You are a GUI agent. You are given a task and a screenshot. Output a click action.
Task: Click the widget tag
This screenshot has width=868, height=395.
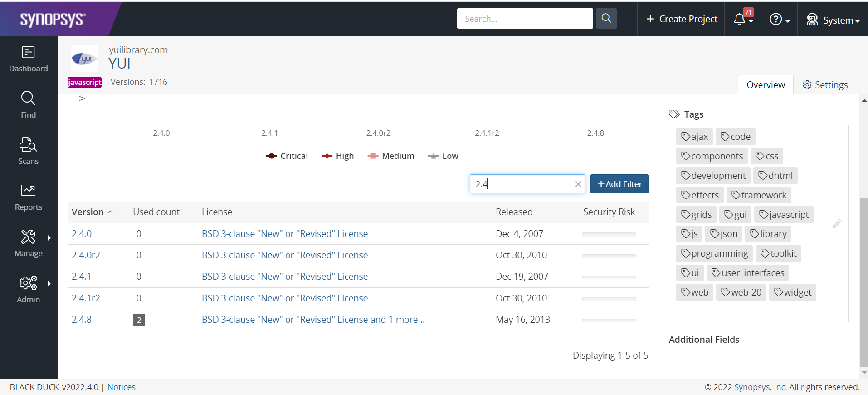click(793, 293)
